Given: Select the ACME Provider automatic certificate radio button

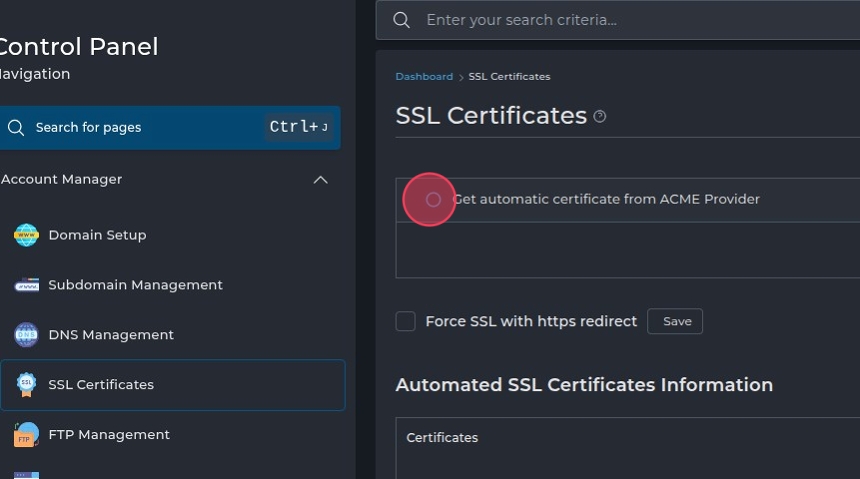Looking at the screenshot, I should [x=433, y=200].
